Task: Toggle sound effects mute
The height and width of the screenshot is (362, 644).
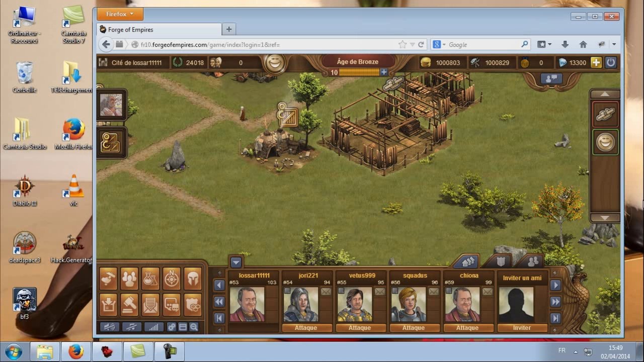Action: (109, 327)
